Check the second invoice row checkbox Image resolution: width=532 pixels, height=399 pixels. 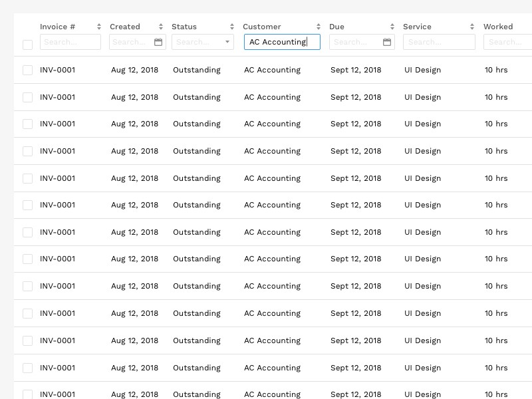(27, 97)
